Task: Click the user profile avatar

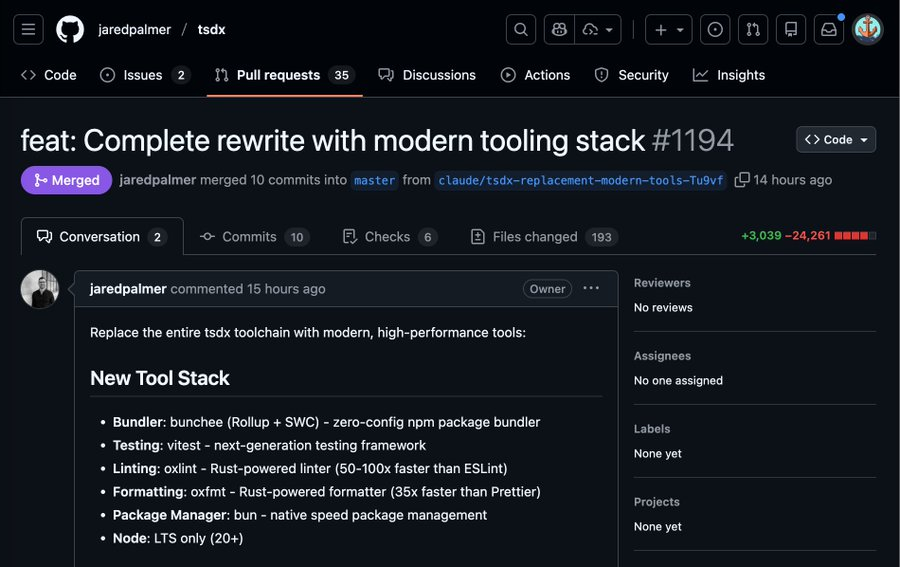Action: [x=867, y=30]
